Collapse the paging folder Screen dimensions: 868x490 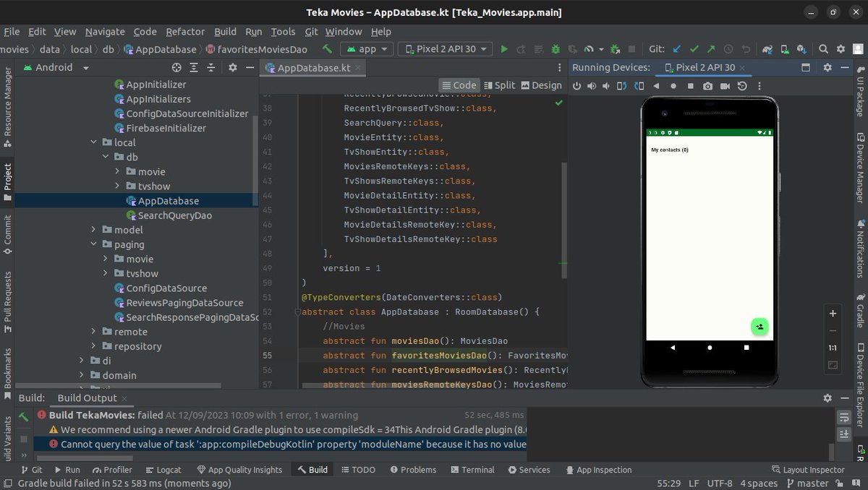pyautogui.click(x=94, y=244)
